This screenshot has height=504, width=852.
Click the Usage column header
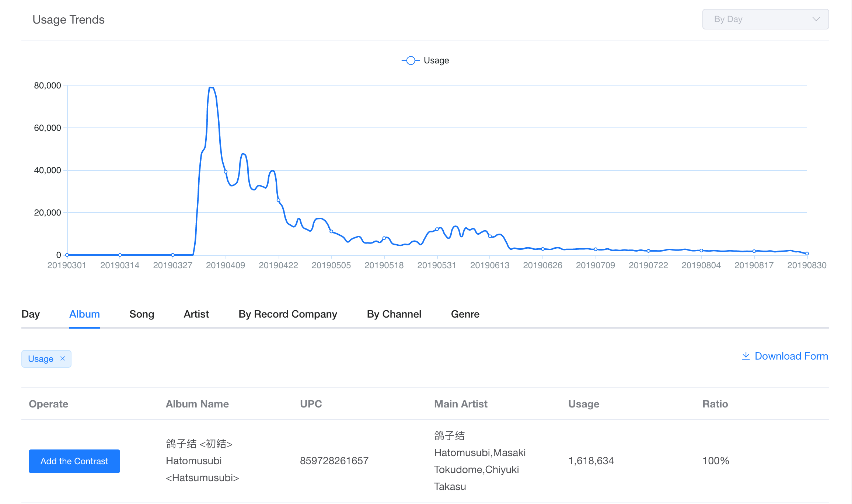584,404
